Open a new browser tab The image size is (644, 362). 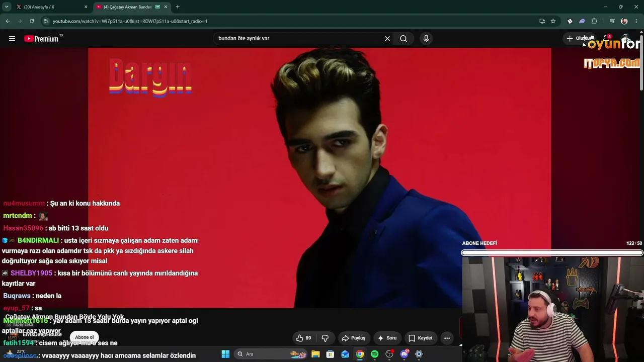(x=178, y=7)
